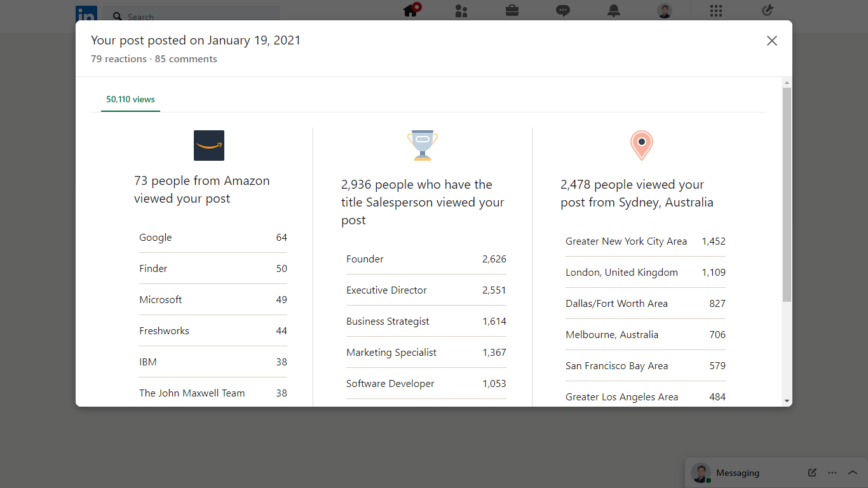
Task: Click the location pin icon
Action: tap(642, 146)
